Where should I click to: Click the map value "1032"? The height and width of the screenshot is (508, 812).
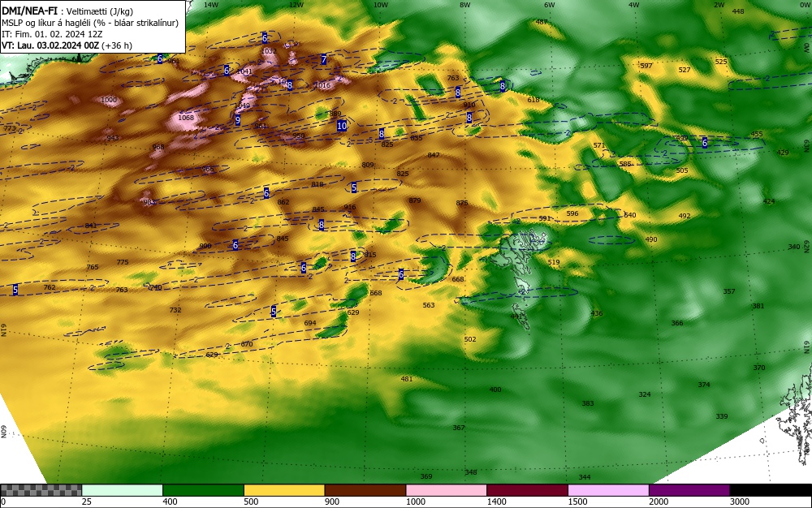point(270,51)
